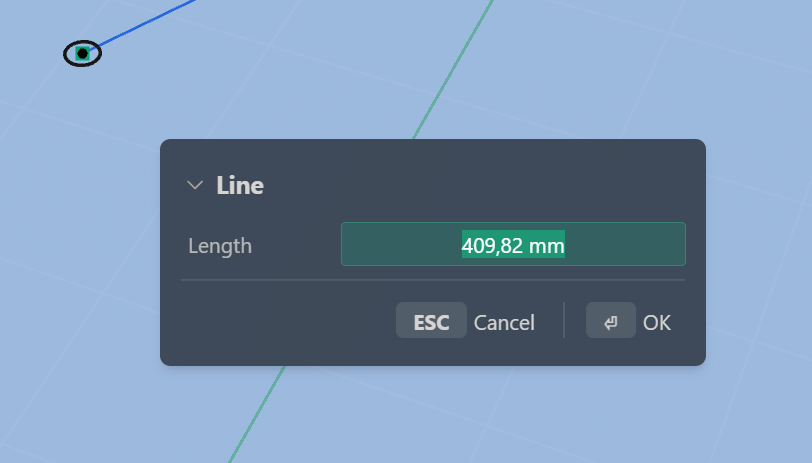Click empty right side of Length field

624,244
